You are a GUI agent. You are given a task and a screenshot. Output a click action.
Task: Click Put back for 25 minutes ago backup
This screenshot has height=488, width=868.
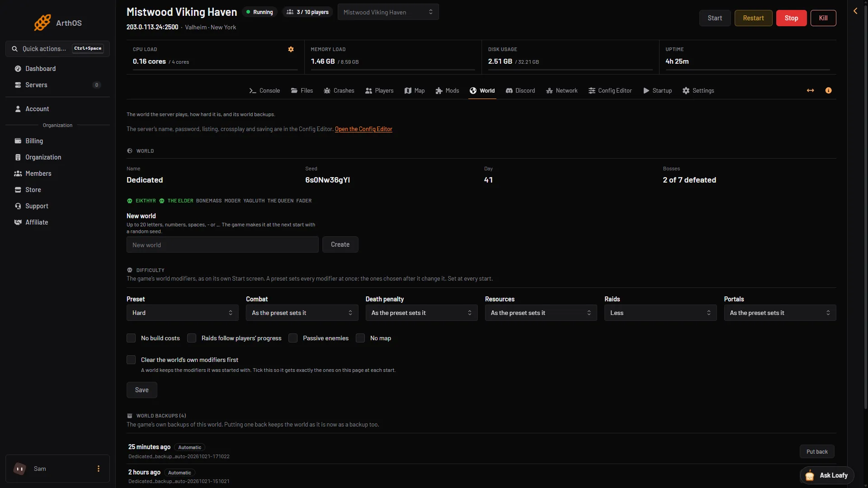point(817,451)
